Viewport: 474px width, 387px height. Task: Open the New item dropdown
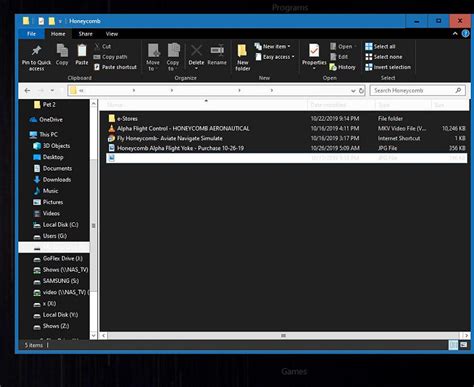point(272,46)
